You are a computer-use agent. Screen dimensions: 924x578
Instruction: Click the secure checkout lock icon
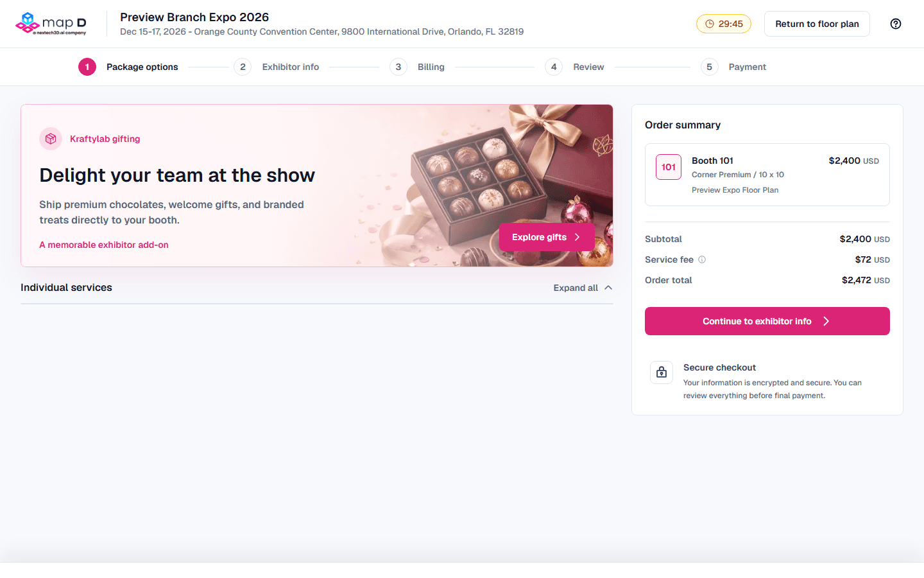tap(662, 372)
